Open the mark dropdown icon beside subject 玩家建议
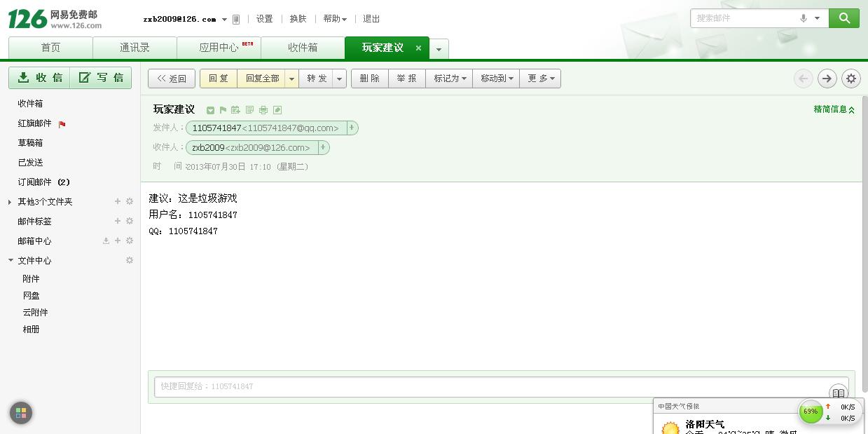Screen dimensions: 868x434 tap(210, 110)
